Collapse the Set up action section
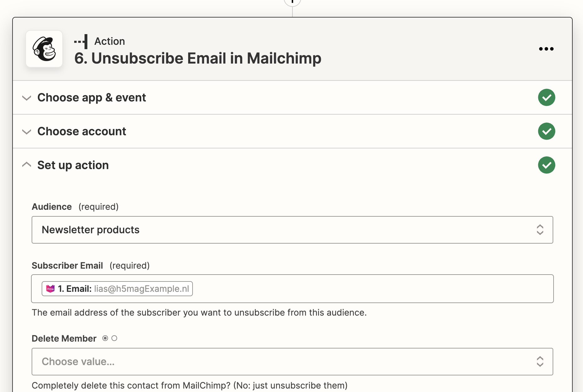583x392 pixels. [27, 165]
